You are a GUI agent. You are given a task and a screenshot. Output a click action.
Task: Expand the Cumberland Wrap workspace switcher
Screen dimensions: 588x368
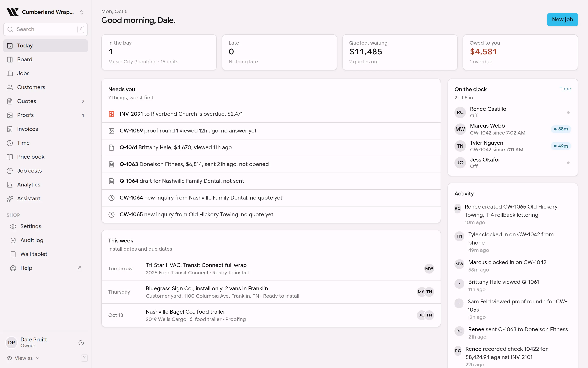(x=46, y=12)
